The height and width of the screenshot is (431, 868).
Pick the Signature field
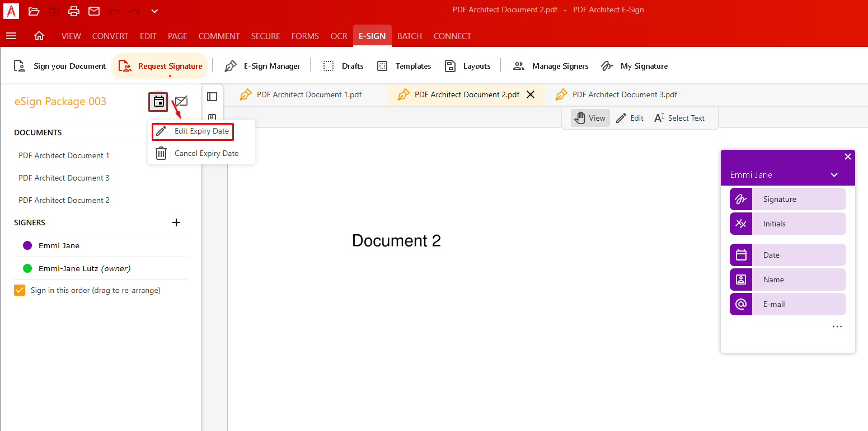pos(788,199)
